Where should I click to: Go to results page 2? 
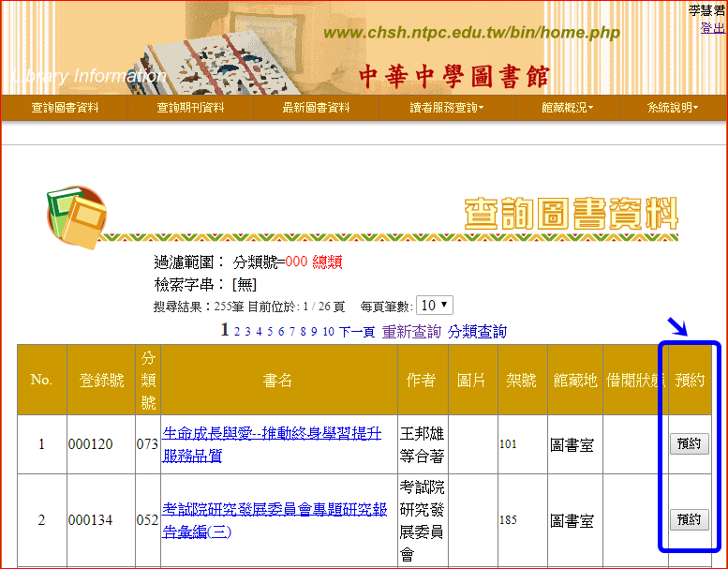[237, 332]
